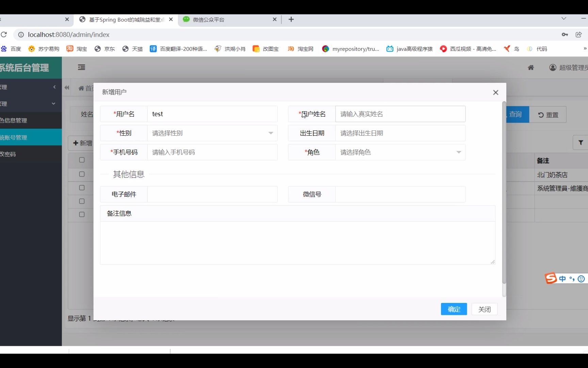The height and width of the screenshot is (368, 588).
Task: Open the sidebar collapse hamburger icon
Action: 81,67
